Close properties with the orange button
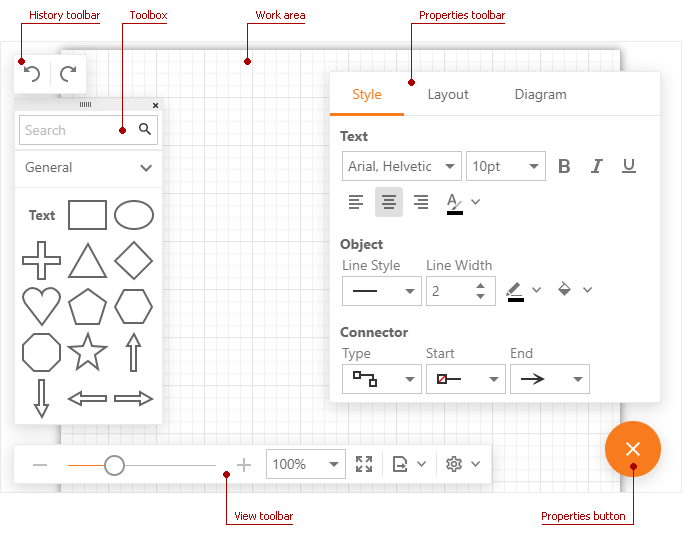Viewport: 682px width, 535px height. [x=632, y=449]
